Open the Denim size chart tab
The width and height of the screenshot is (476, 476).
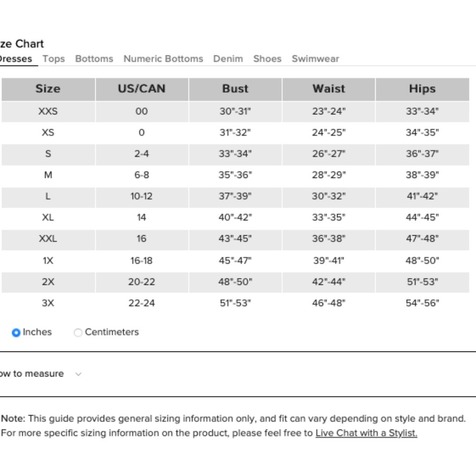click(x=228, y=59)
